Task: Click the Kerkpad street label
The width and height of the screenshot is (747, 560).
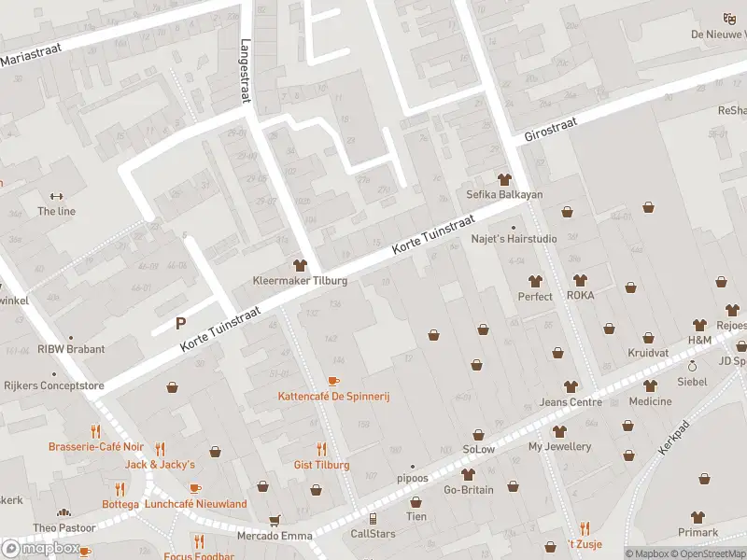Action: click(673, 437)
